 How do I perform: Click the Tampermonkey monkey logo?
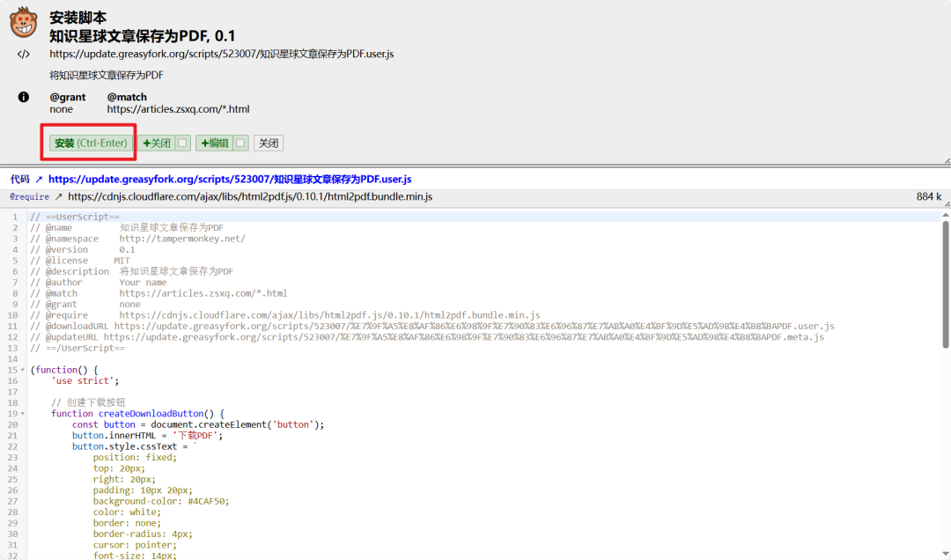pos(24,22)
